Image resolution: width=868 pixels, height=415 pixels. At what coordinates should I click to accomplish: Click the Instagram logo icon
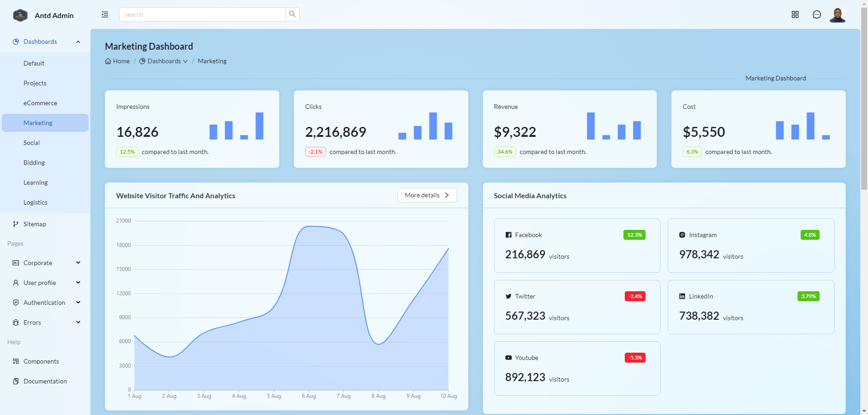(682, 235)
